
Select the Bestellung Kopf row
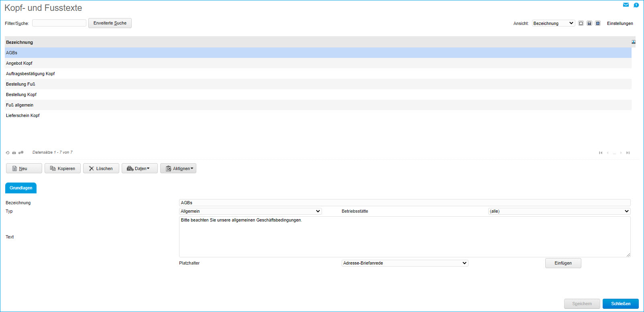21,94
